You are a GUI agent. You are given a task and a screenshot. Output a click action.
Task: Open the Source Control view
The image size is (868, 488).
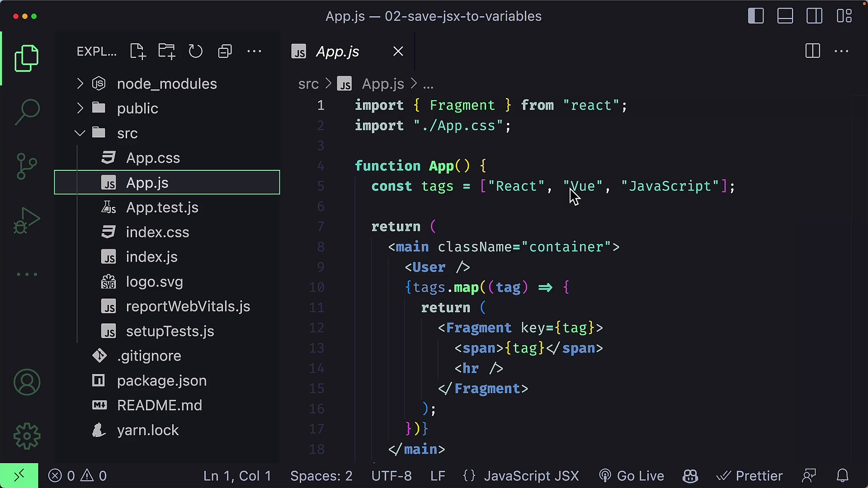tap(27, 166)
